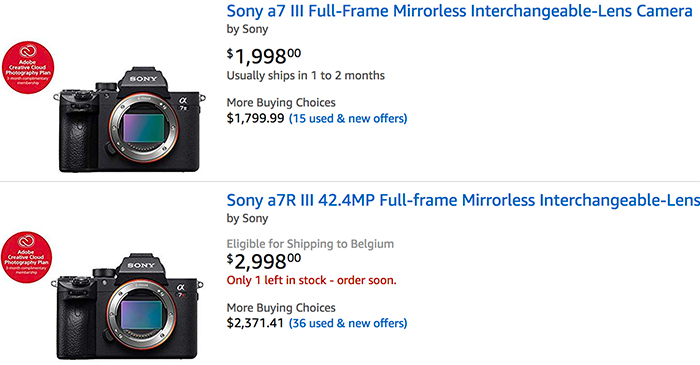Click 'More Buying Choices' for the a7 III
This screenshot has width=700, height=365.
[x=281, y=103]
